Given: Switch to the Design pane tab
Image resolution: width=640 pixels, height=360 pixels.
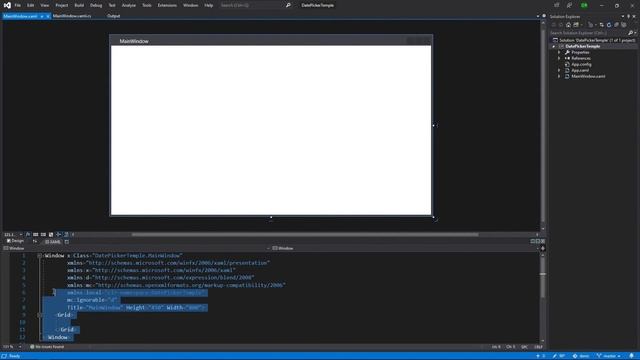Looking at the screenshot, I should pos(15,241).
